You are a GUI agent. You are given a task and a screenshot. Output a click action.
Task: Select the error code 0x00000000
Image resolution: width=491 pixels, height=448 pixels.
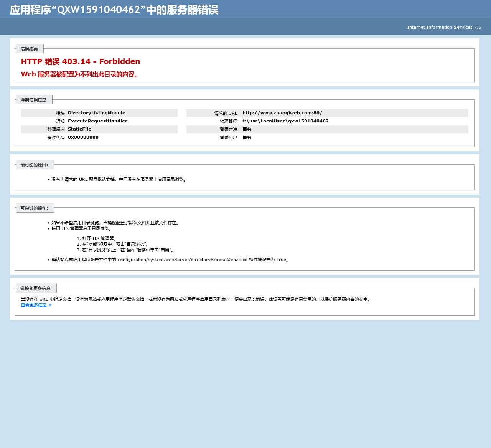click(x=83, y=137)
